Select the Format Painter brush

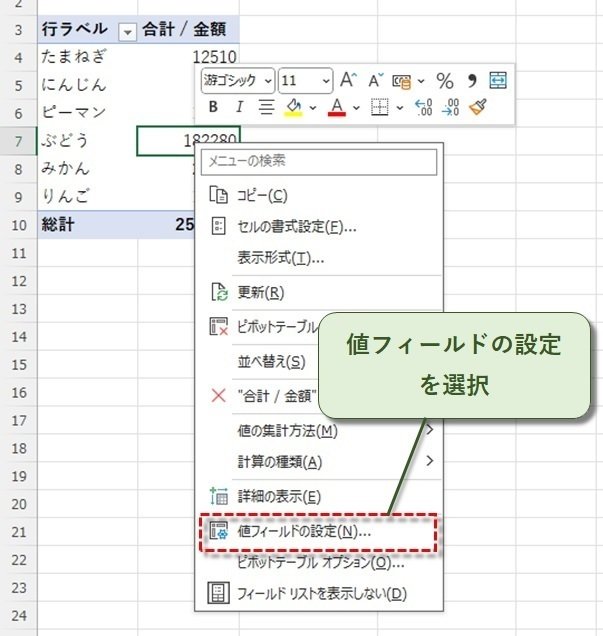pyautogui.click(x=478, y=107)
